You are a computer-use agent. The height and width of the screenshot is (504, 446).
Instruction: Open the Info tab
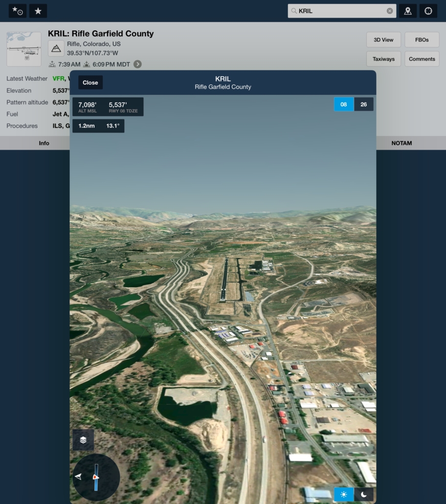tap(44, 143)
